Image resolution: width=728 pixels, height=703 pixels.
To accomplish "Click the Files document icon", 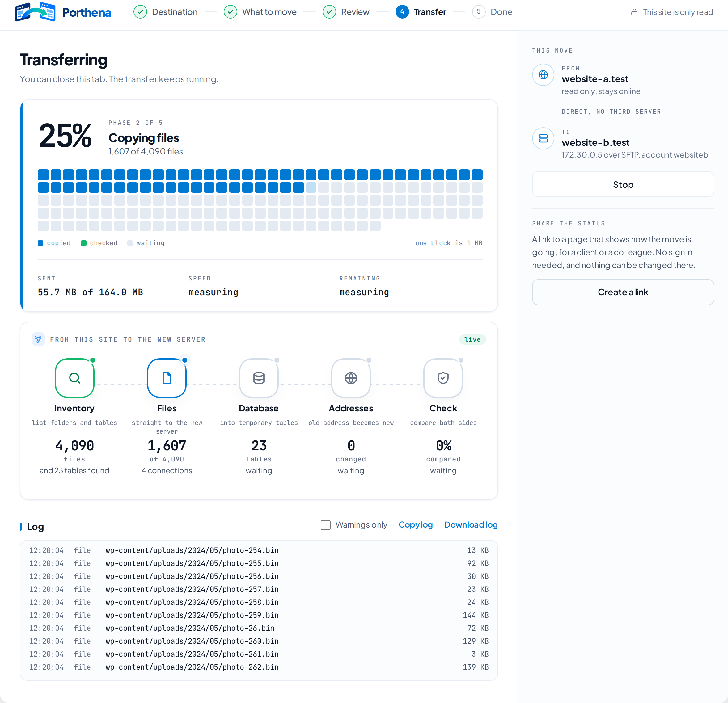I will click(167, 378).
